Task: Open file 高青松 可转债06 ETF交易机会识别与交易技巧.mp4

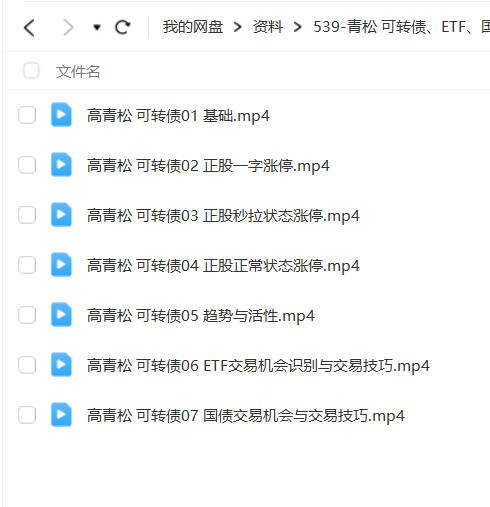Action: [258, 366]
